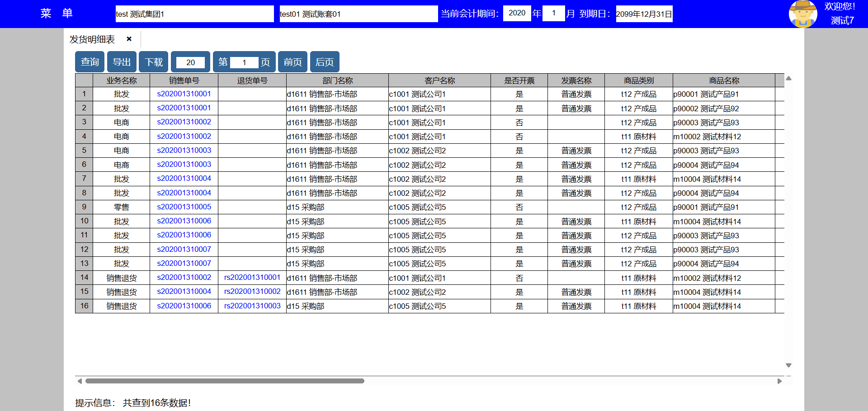This screenshot has height=411, width=868.
Task: Click the 导出 button
Action: click(122, 62)
